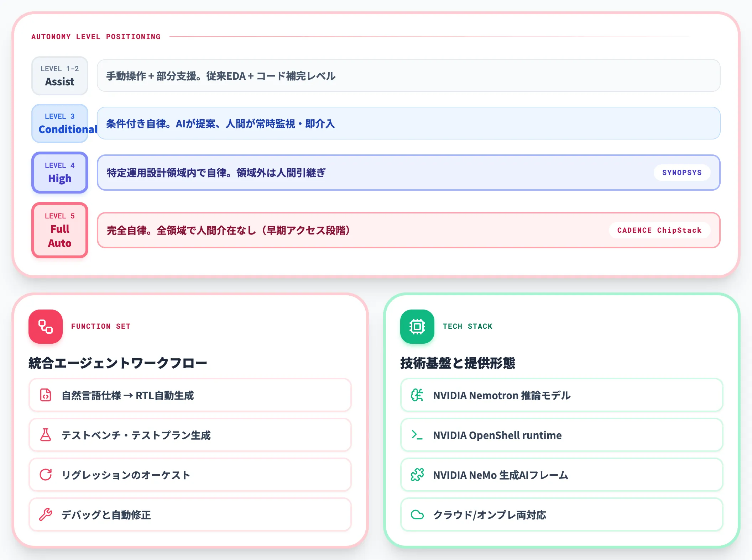The width and height of the screenshot is (752, 560).
Task: Click the brain icon beside NVIDIA Nemotron
Action: pos(417,395)
